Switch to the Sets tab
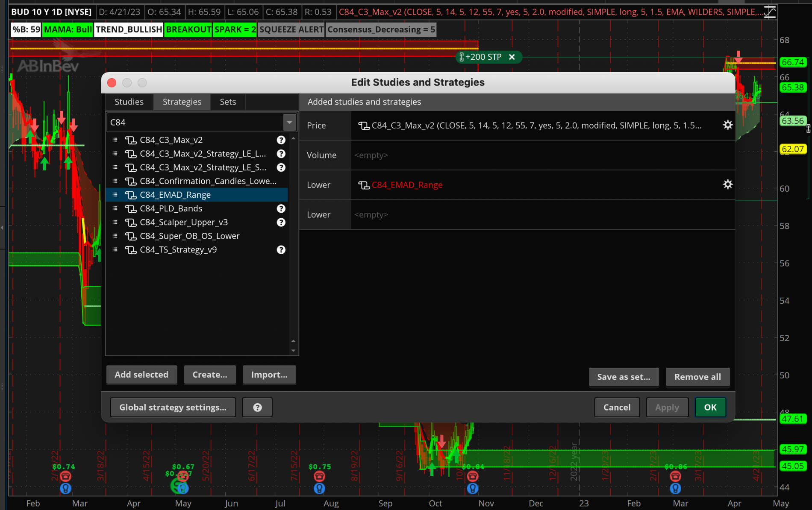812x510 pixels. click(228, 102)
